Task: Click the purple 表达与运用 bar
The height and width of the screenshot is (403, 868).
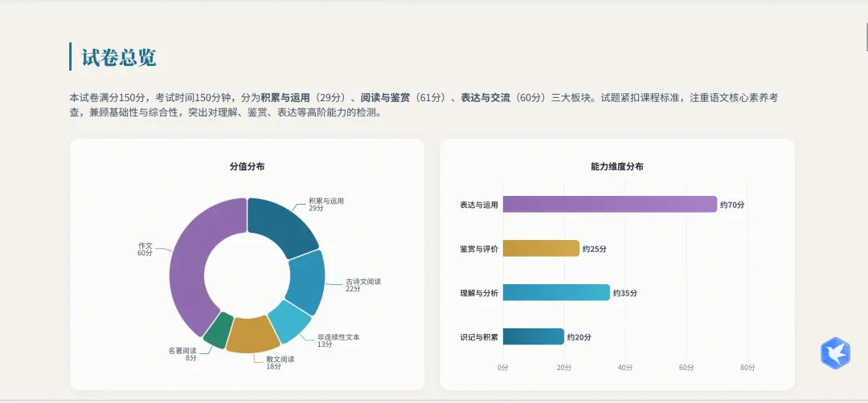Action: point(609,205)
